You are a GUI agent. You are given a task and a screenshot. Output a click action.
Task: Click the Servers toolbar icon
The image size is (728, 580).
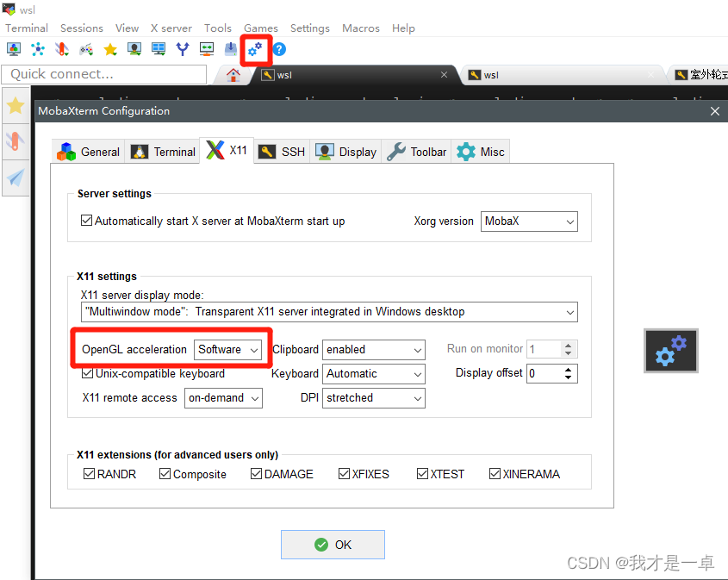[x=38, y=49]
